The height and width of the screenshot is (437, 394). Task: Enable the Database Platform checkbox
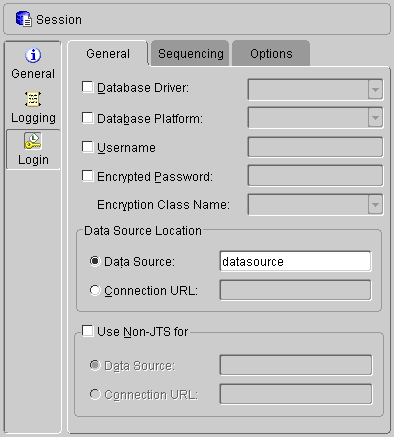coord(88,118)
